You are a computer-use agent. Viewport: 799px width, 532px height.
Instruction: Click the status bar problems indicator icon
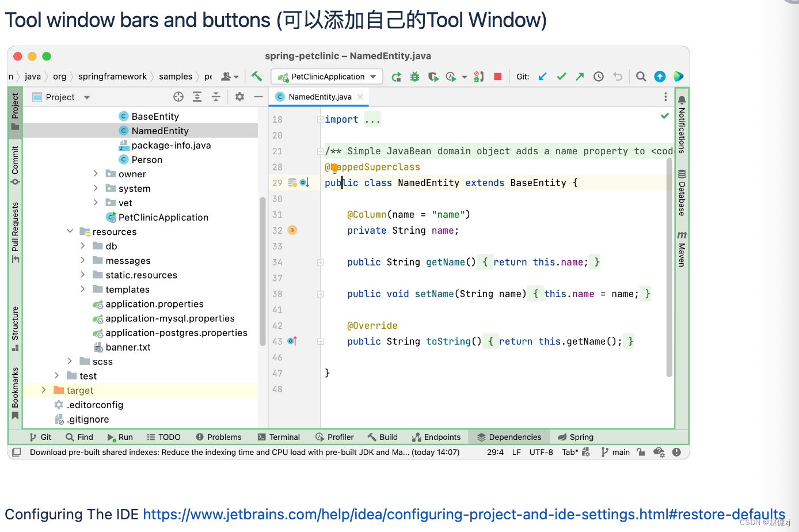click(x=676, y=453)
